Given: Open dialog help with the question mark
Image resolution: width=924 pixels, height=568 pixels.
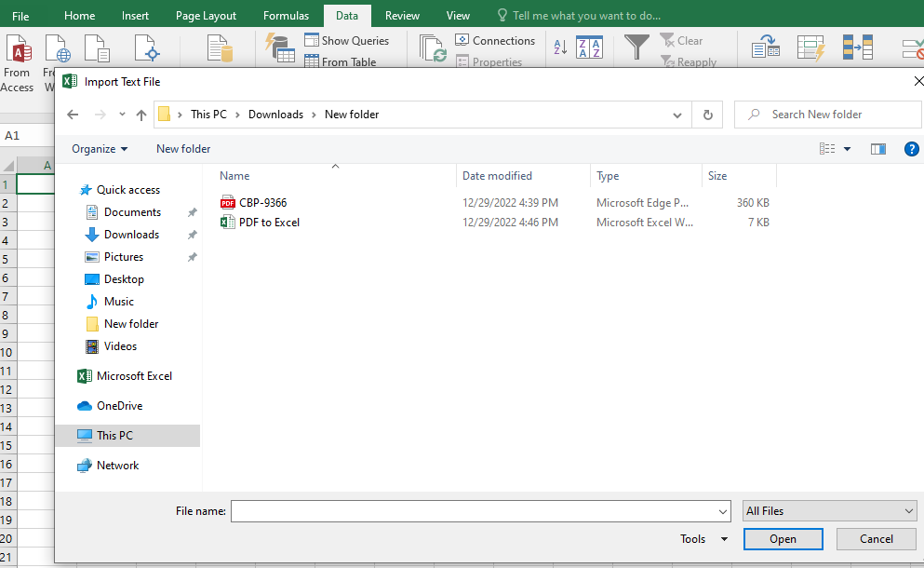Looking at the screenshot, I should 911,148.
